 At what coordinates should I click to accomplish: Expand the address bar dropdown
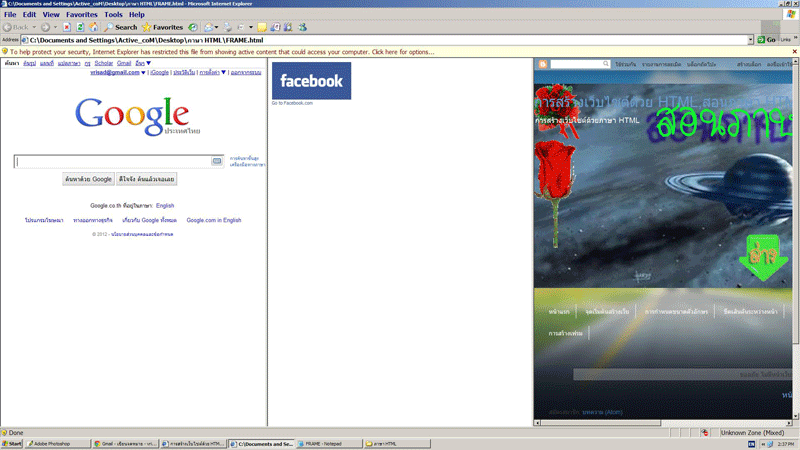pyautogui.click(x=751, y=40)
